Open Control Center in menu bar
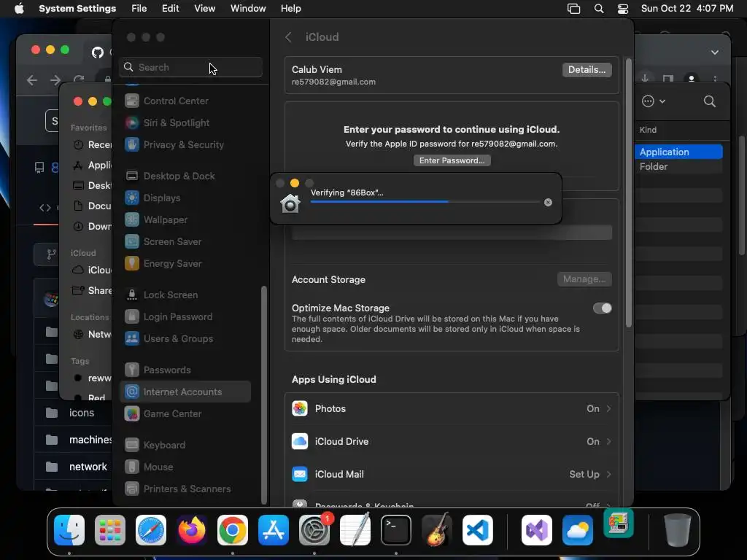 (623, 9)
